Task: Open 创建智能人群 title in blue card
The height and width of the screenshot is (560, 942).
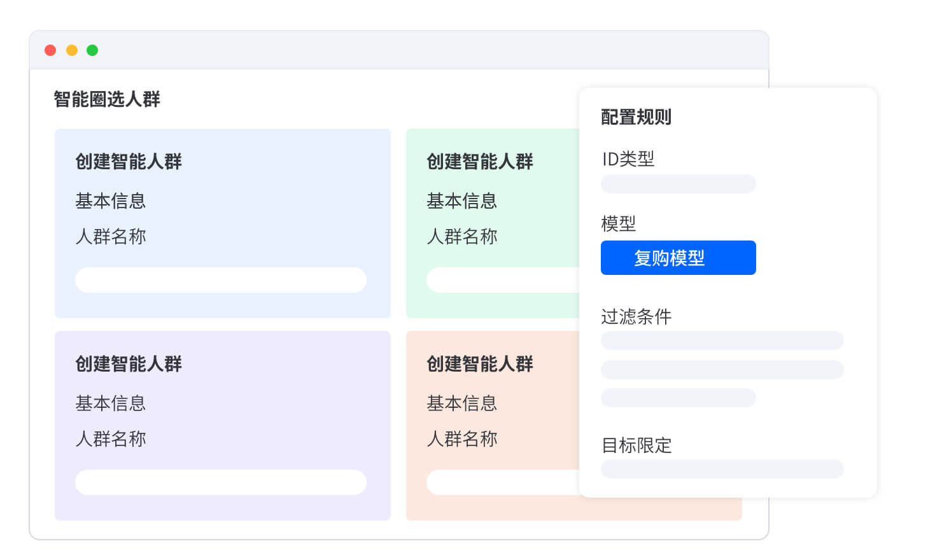Action: (129, 162)
